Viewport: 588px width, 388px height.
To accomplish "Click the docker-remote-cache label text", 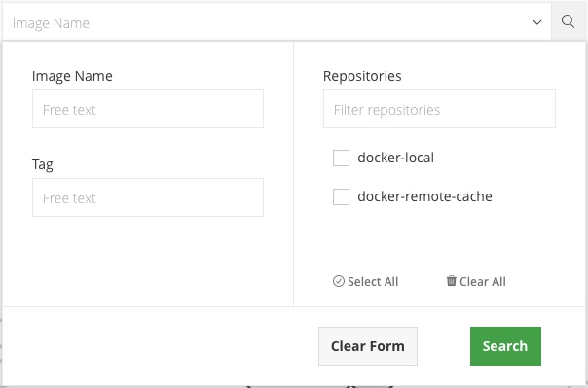I will click(x=424, y=196).
